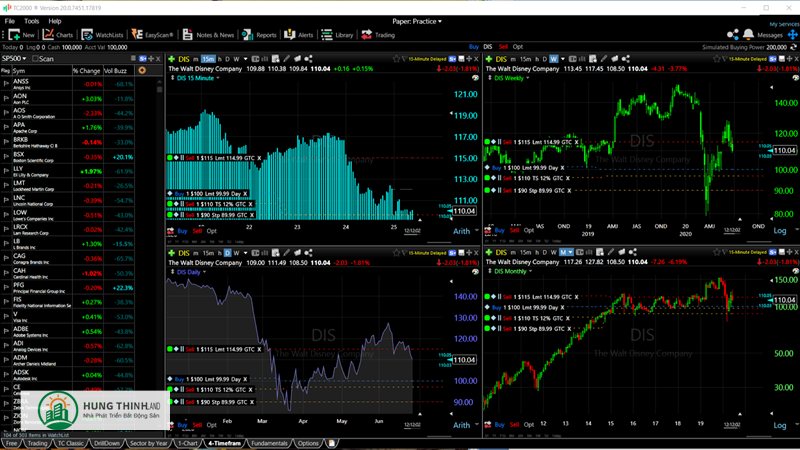This screenshot has width=800, height=450.
Task: Open the Paper: Practice account dropdown
Action: [x=417, y=21]
